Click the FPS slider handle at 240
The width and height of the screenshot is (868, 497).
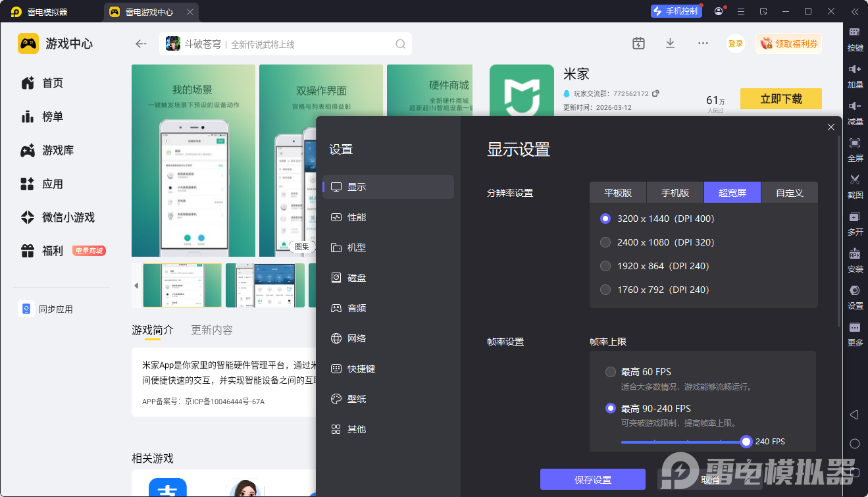click(x=746, y=442)
